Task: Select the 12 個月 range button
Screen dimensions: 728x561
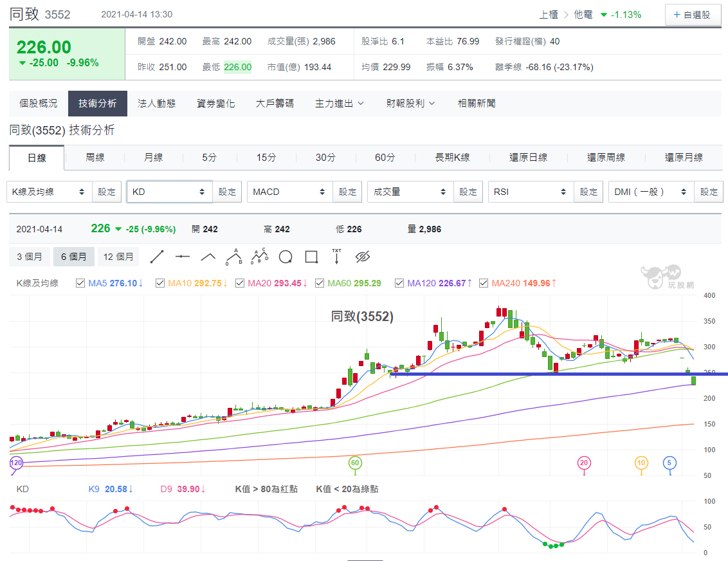Action: [x=118, y=257]
